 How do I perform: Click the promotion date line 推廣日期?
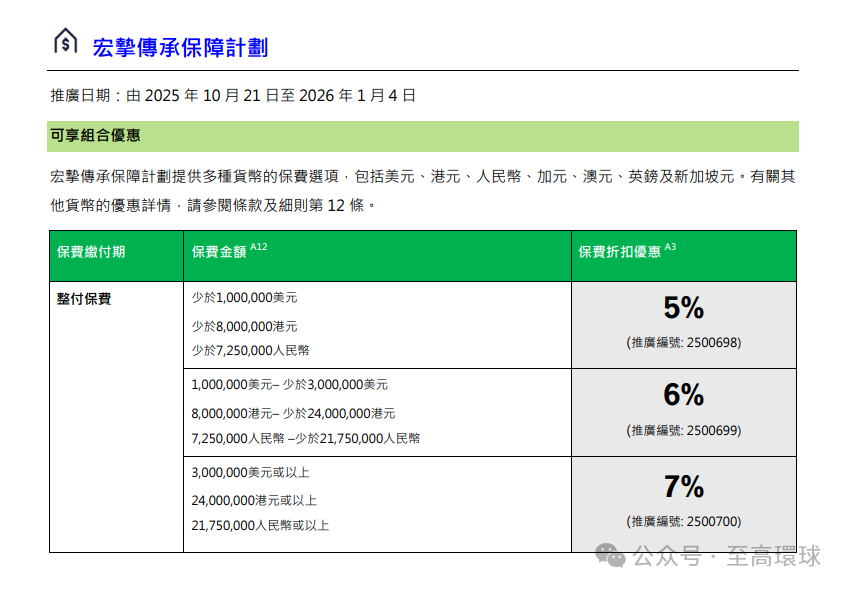click(x=233, y=96)
